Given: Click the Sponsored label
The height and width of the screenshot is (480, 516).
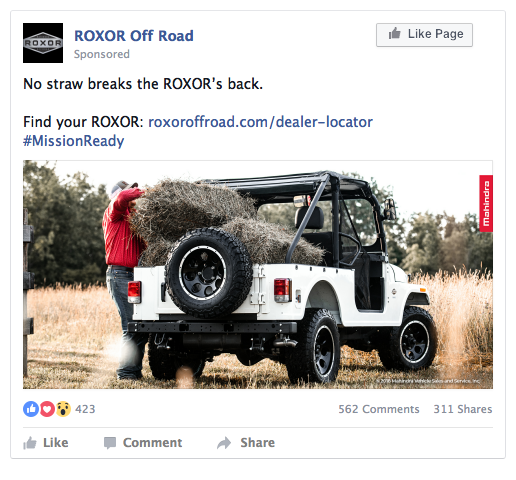Looking at the screenshot, I should (x=102, y=54).
